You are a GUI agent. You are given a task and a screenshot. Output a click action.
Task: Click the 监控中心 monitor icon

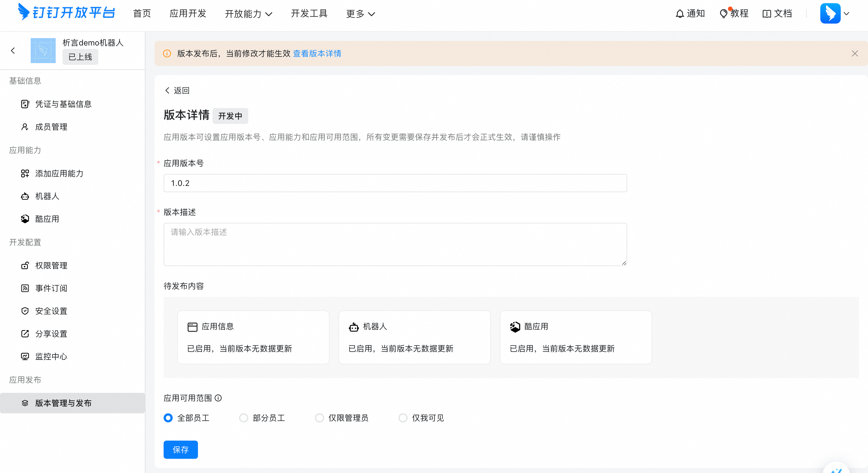(x=25, y=356)
